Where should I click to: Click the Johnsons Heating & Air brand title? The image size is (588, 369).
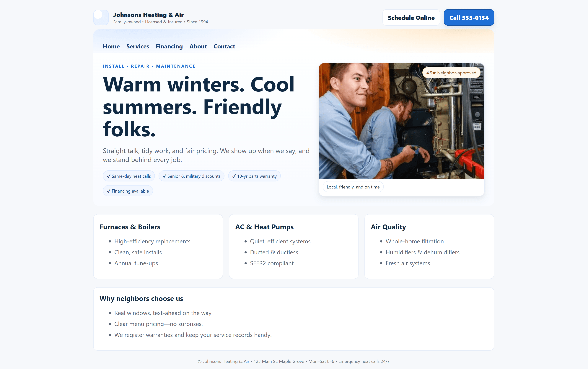pos(149,15)
